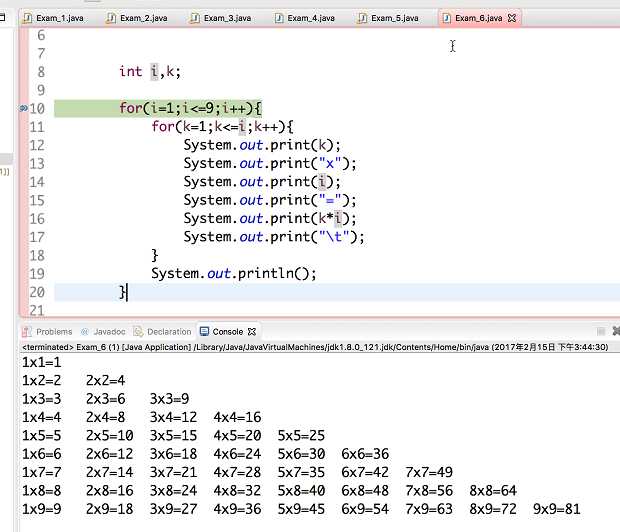This screenshot has height=532, width=620.
Task: Click the Declaration view icon
Action: [138, 331]
